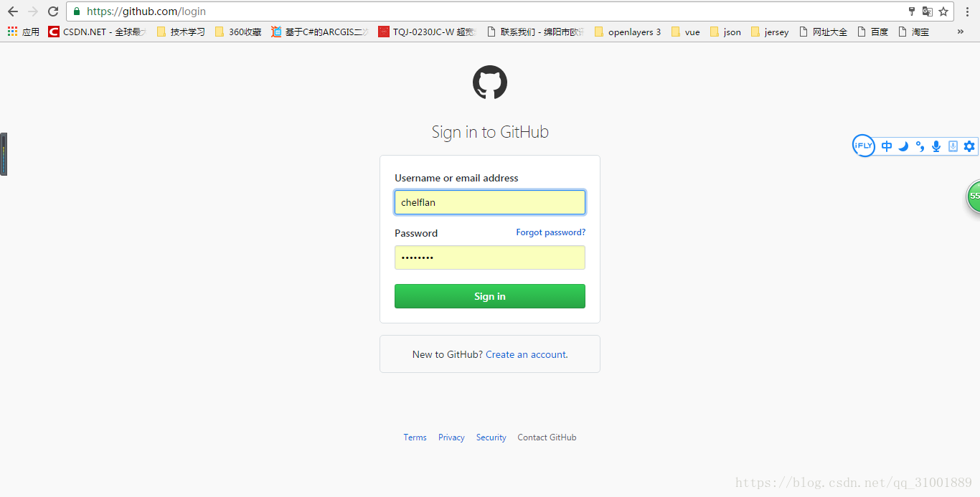Click the green Sign in button
Screen dimensions: 980x497
(x=490, y=296)
